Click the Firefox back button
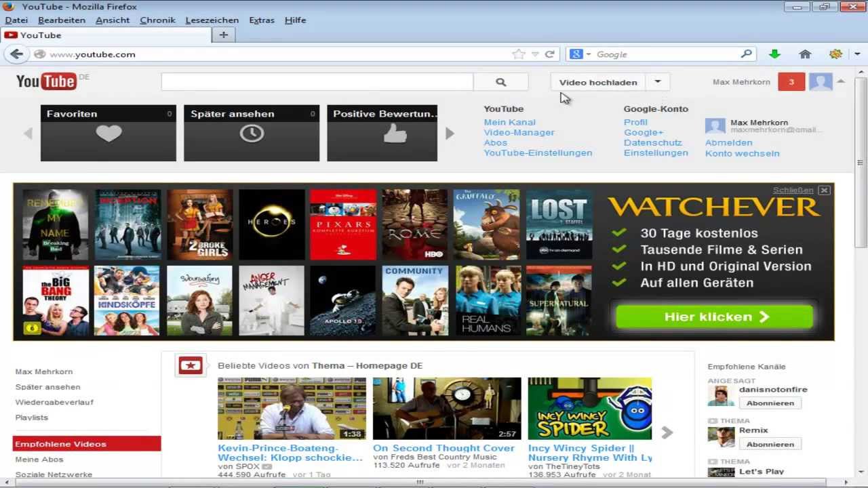 pos(16,54)
